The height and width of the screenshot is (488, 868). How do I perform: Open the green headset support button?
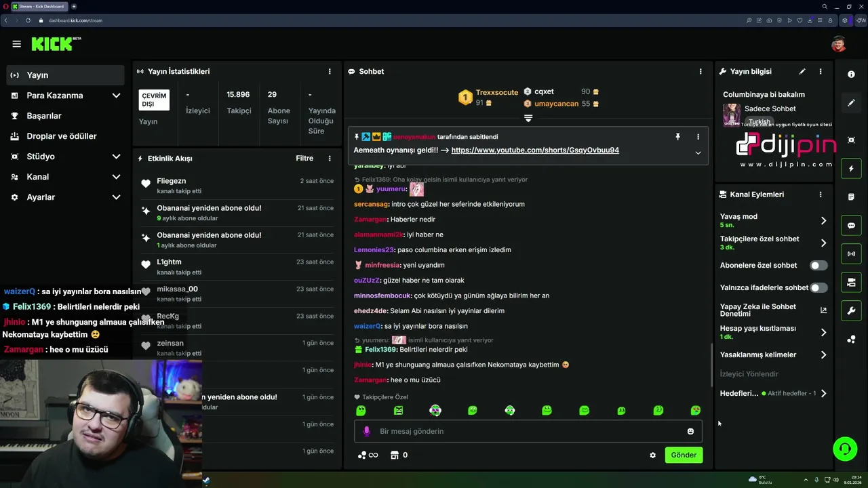[x=845, y=449]
